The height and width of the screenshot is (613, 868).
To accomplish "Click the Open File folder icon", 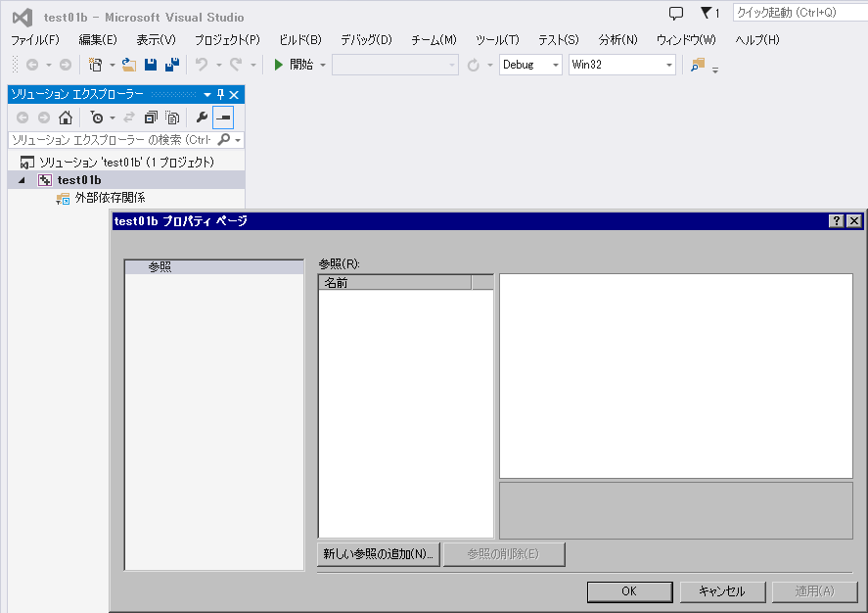I will [x=129, y=65].
